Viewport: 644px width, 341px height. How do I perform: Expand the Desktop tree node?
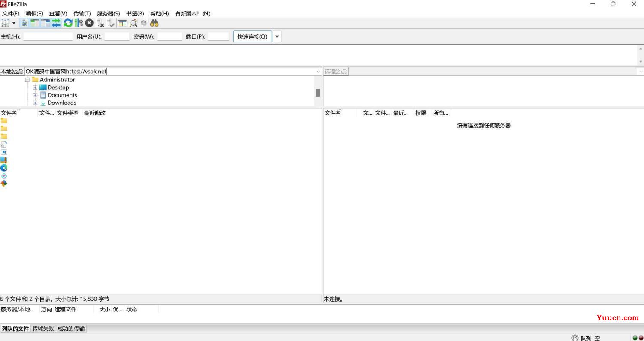[x=35, y=88]
